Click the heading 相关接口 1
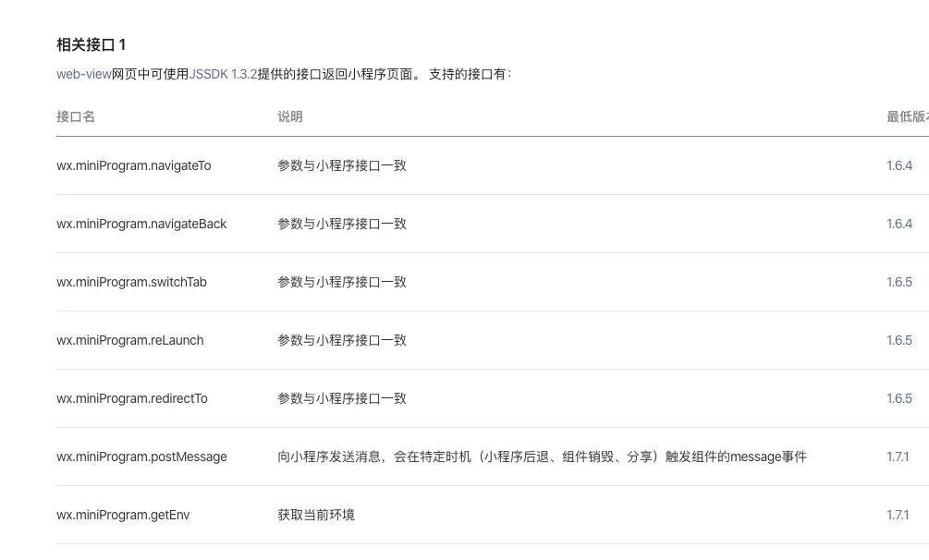Image resolution: width=929 pixels, height=560 pixels. point(92,45)
